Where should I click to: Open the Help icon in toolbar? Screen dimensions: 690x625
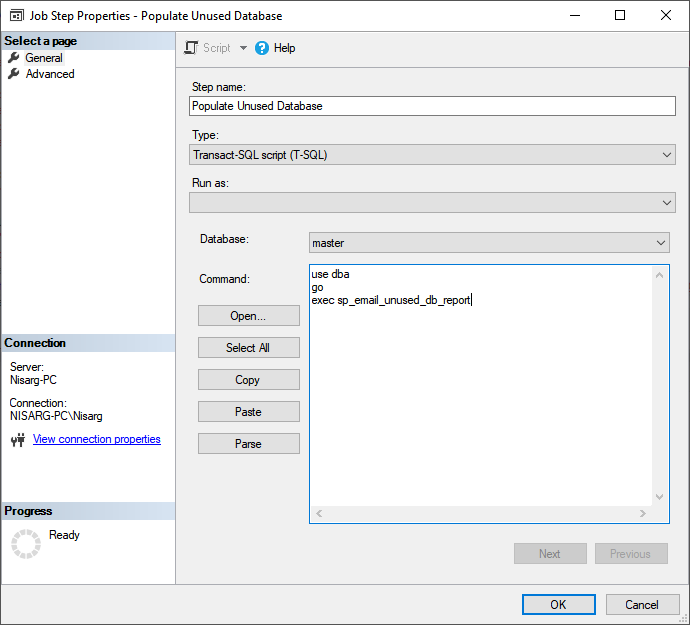click(262, 48)
